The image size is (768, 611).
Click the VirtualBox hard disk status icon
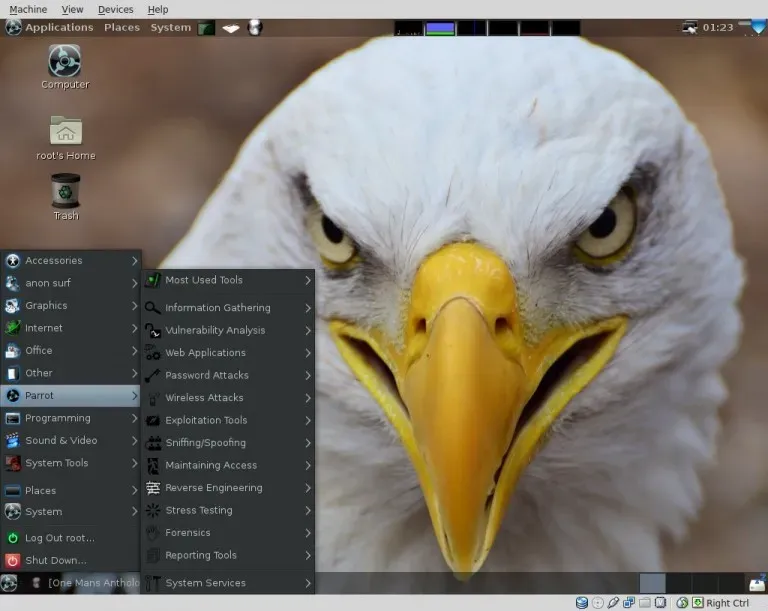[581, 603]
